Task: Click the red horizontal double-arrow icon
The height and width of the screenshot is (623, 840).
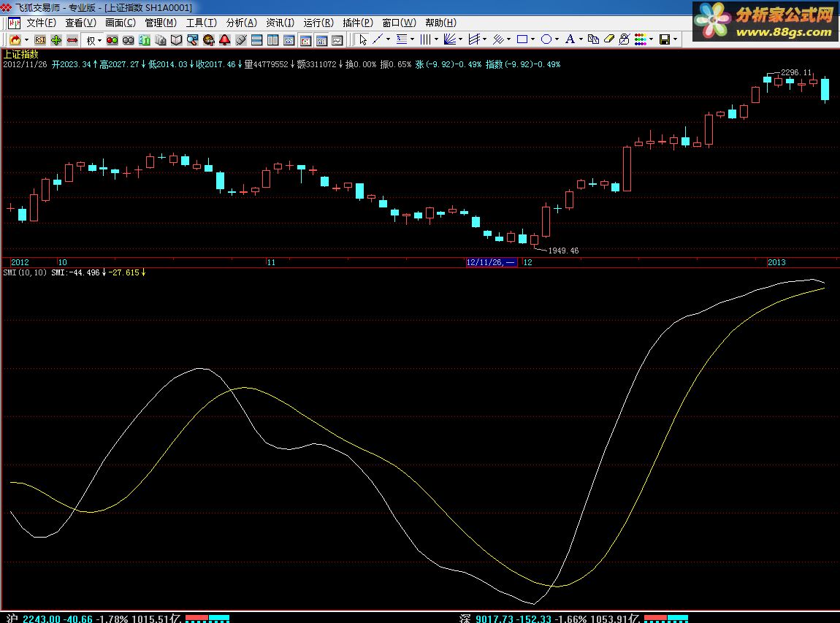Action: (72, 39)
